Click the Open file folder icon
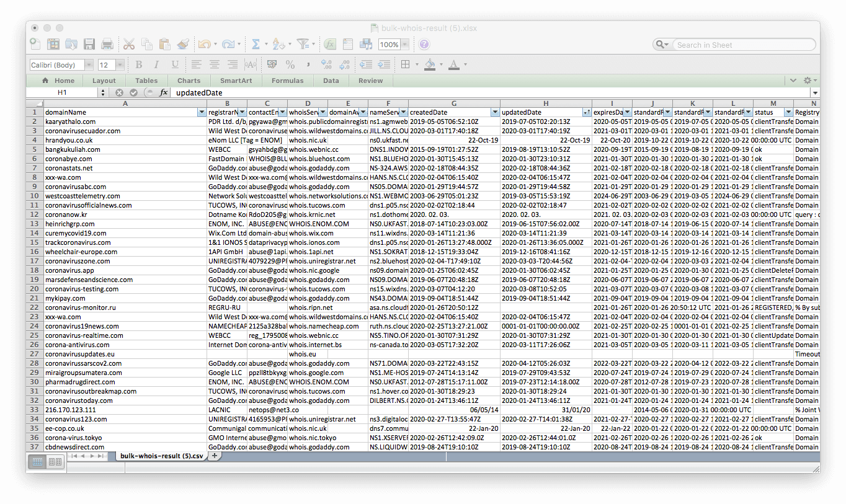Screen dimensions: 846x504 (71, 44)
